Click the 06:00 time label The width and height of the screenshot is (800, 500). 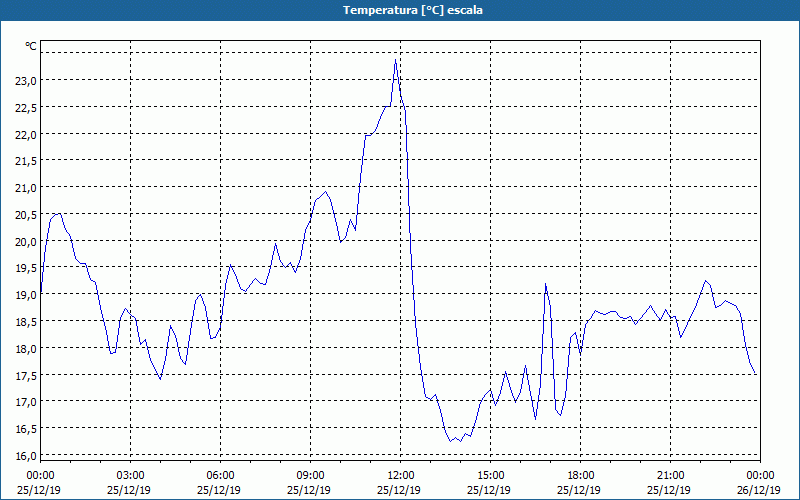coord(220,476)
